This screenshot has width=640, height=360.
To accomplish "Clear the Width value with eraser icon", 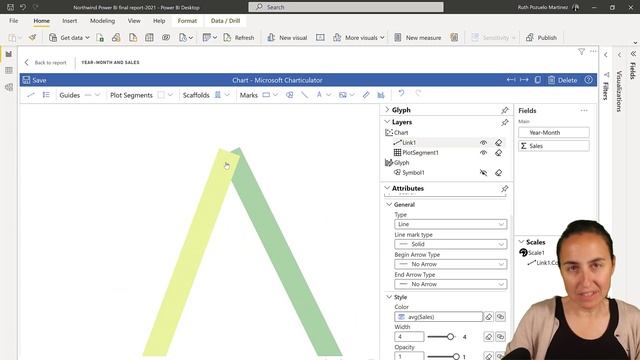I will coord(489,337).
